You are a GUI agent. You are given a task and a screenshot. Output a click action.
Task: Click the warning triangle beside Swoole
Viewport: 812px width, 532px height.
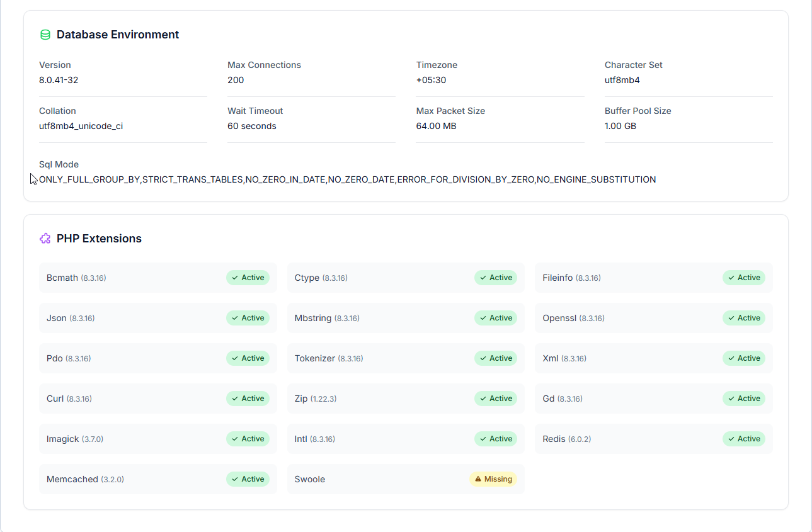pos(478,479)
